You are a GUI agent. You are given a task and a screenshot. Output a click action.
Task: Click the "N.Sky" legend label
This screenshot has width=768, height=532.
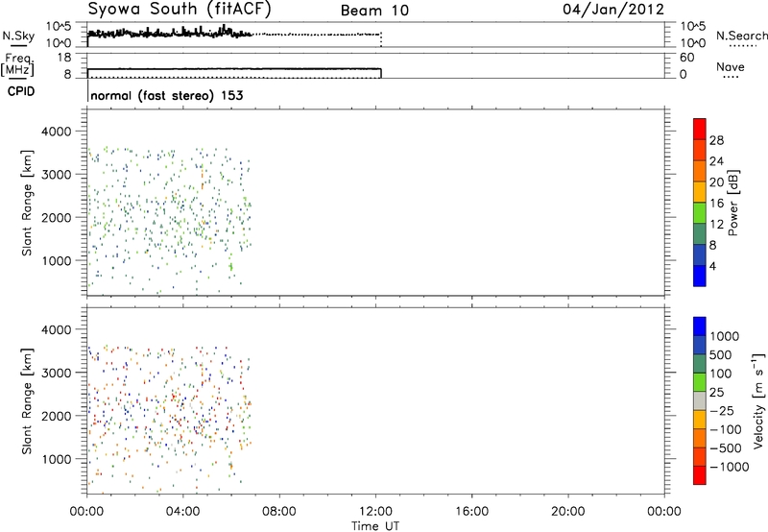(x=18, y=36)
